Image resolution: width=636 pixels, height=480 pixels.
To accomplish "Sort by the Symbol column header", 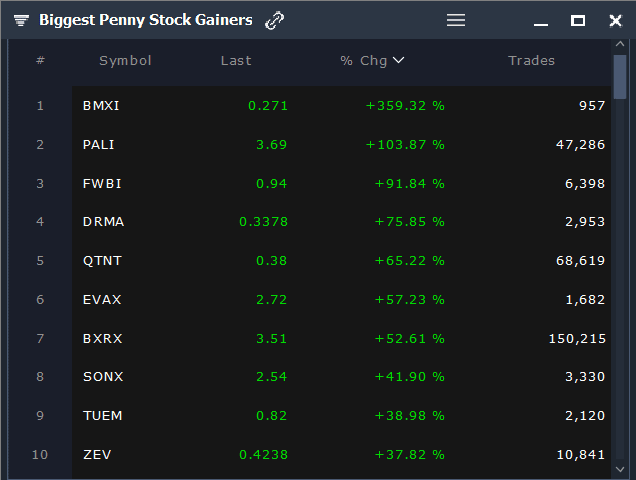I will [125, 61].
